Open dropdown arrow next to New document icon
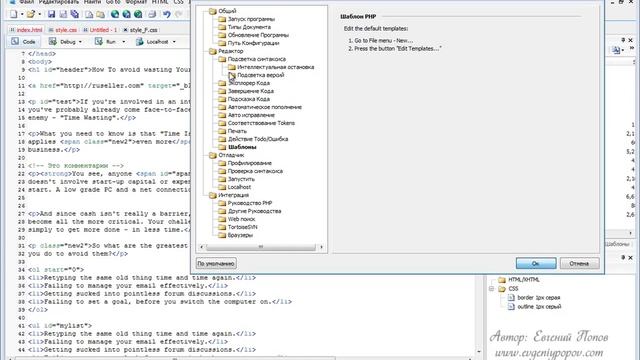 22,15
